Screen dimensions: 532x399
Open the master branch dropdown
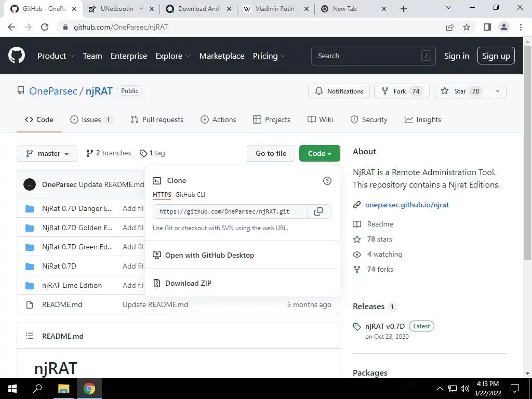(x=47, y=153)
